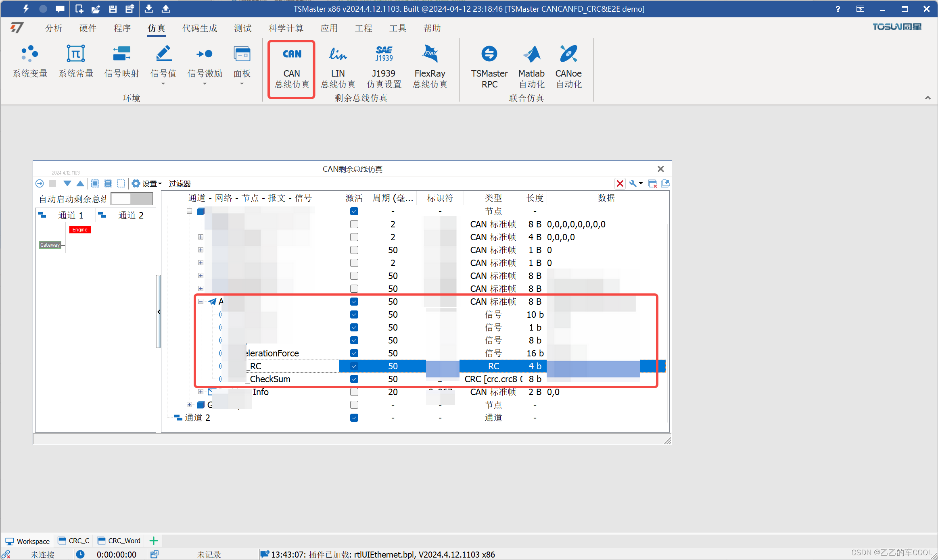Create new project with the plus-document icon
Image resolution: width=938 pixels, height=560 pixels.
(79, 8)
